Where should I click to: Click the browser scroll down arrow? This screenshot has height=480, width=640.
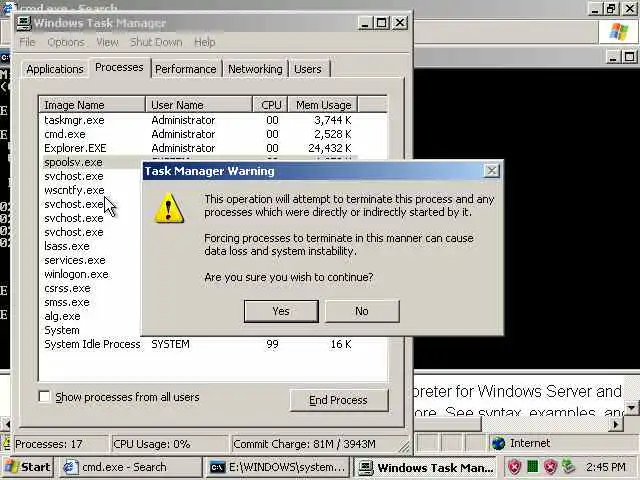pyautogui.click(x=632, y=408)
